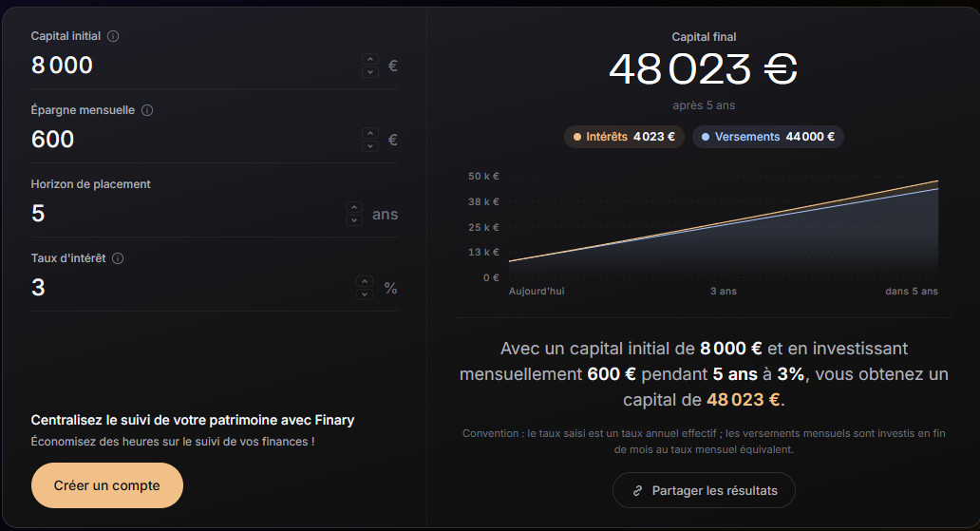This screenshot has width=980, height=531.
Task: Open the info icon beside Capital initial
Action: pos(113,36)
